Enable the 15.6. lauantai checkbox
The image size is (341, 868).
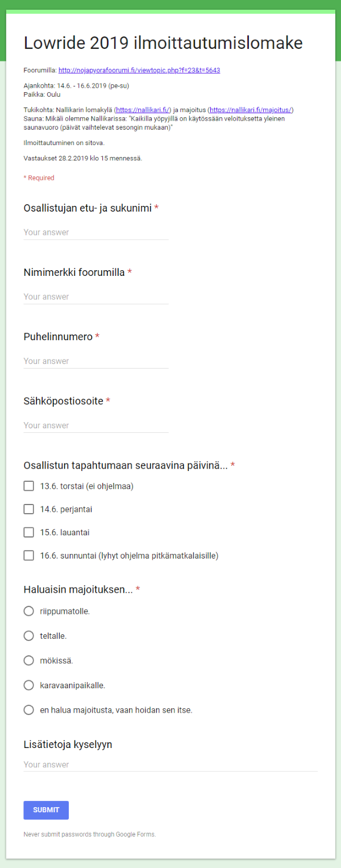(x=29, y=532)
